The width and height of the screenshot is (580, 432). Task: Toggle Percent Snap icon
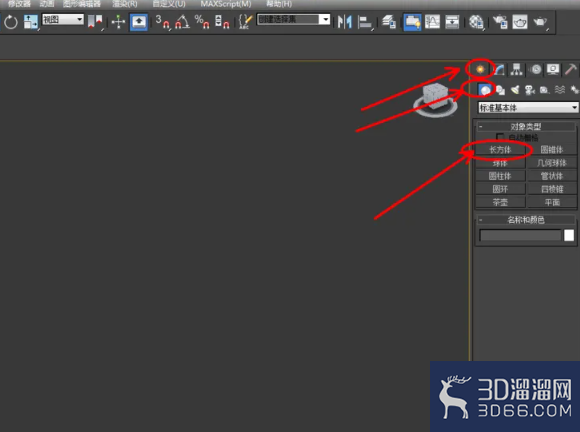tap(202, 22)
